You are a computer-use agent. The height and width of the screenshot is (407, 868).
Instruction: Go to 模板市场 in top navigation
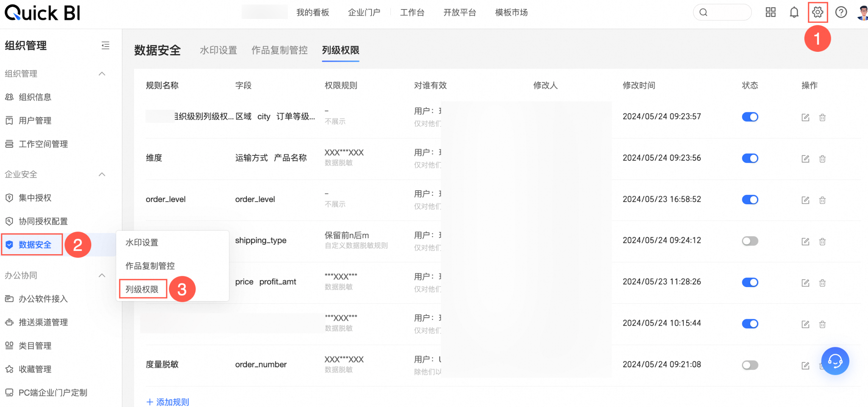511,12
